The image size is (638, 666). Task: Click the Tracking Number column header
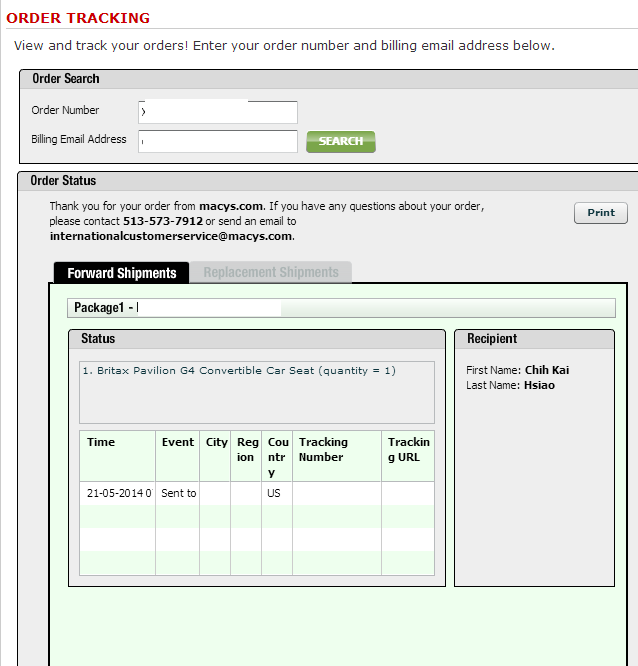337,456
